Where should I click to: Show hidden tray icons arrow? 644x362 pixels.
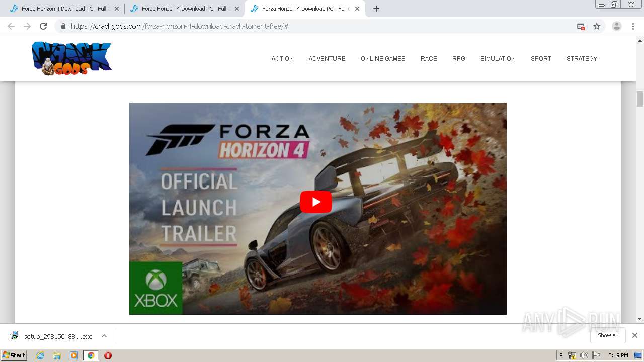(561, 355)
